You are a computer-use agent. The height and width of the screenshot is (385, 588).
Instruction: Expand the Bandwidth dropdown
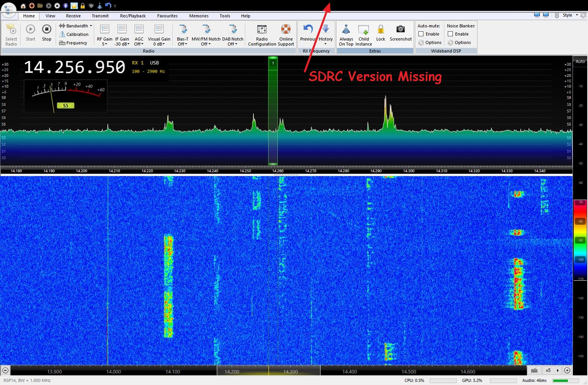point(76,26)
